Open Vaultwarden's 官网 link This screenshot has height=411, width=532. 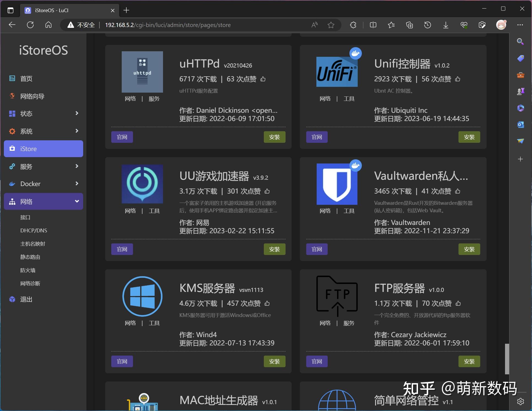point(316,249)
